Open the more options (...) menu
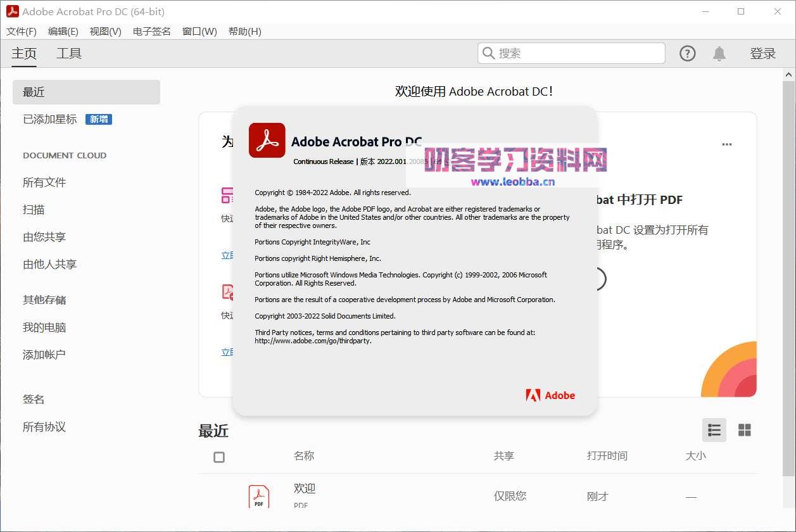Image resolution: width=796 pixels, height=532 pixels. 726,144
